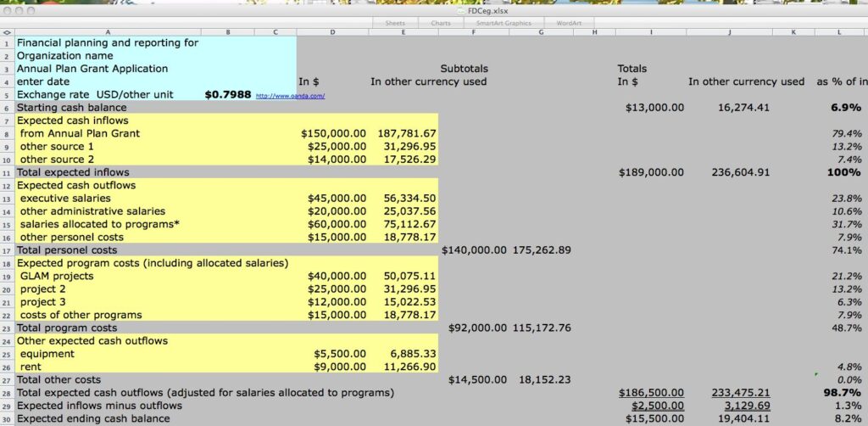Open the SmartArt Graphics tab
This screenshot has width=868, height=426.
coord(504,23)
